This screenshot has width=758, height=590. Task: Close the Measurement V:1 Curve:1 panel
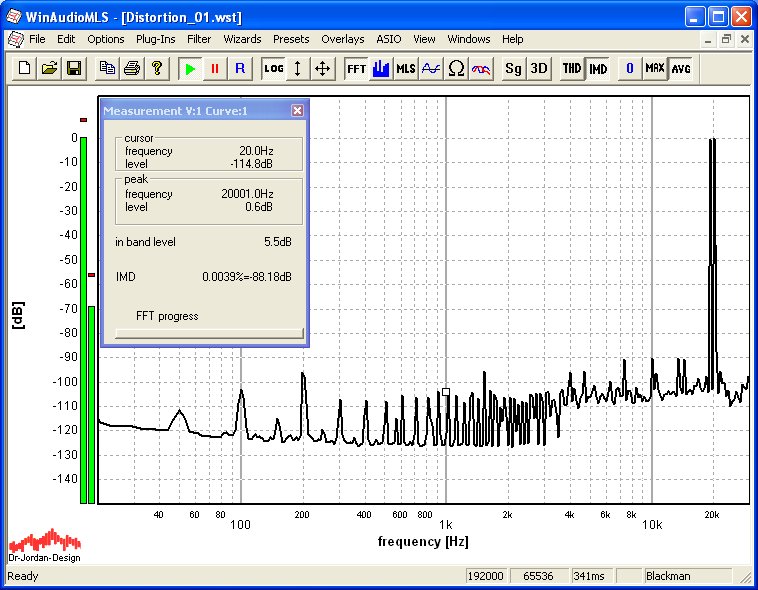coord(297,111)
